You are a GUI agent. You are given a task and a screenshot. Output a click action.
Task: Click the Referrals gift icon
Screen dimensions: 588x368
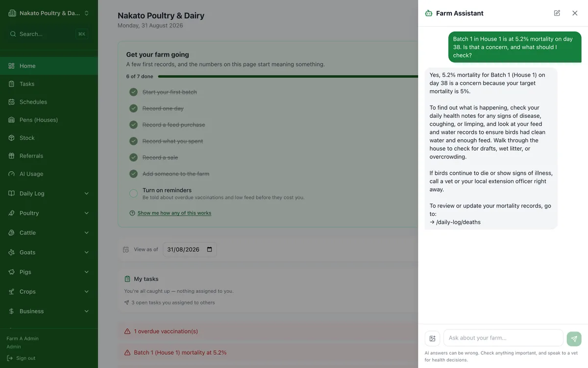point(12,156)
